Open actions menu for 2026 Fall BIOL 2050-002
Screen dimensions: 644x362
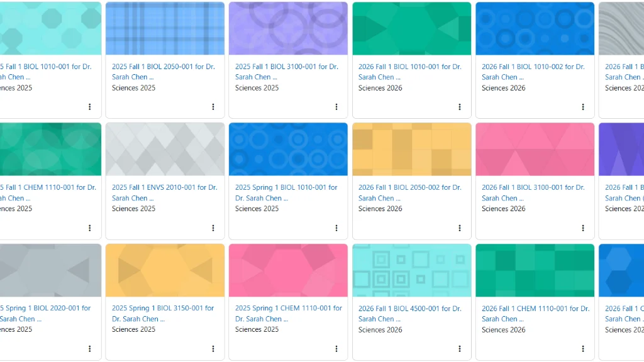click(x=459, y=228)
